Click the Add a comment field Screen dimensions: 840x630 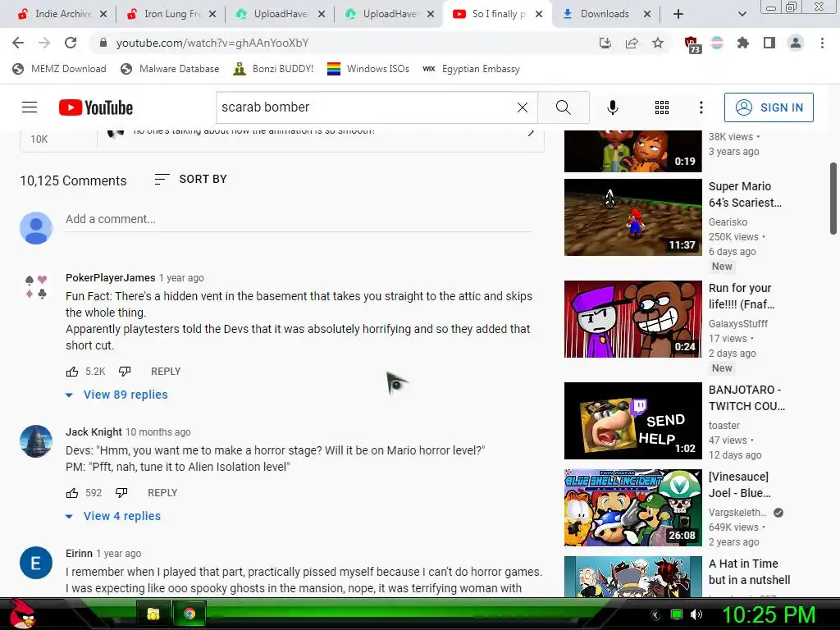coord(299,220)
